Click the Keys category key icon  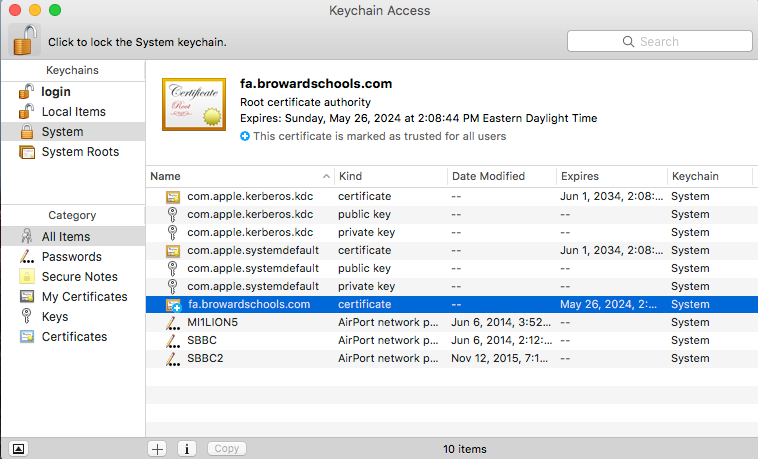pos(27,316)
